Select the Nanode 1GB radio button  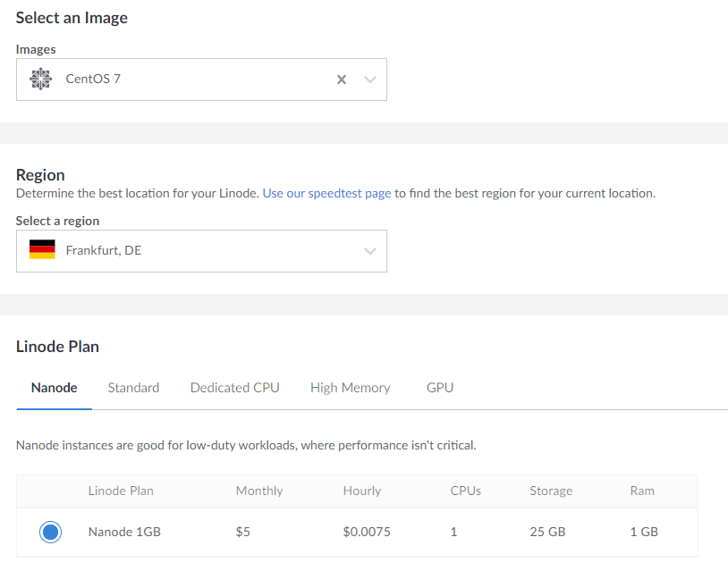pyautogui.click(x=51, y=532)
